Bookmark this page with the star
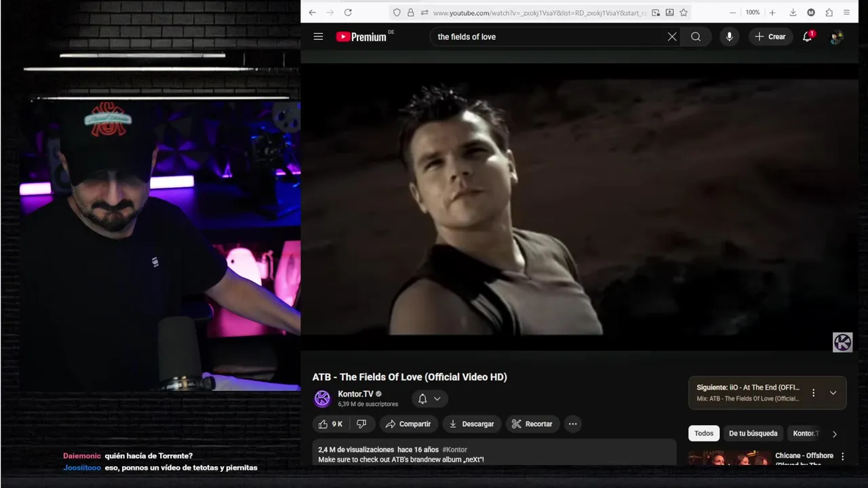Image resolution: width=868 pixels, height=488 pixels. (x=684, y=12)
